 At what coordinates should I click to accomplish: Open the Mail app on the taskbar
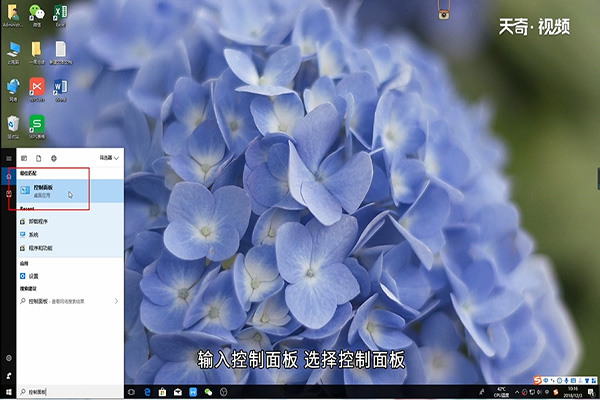[178, 392]
